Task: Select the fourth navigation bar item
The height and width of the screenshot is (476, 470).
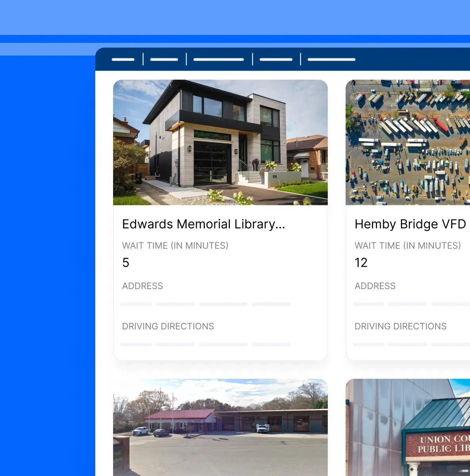Action: pyautogui.click(x=276, y=59)
